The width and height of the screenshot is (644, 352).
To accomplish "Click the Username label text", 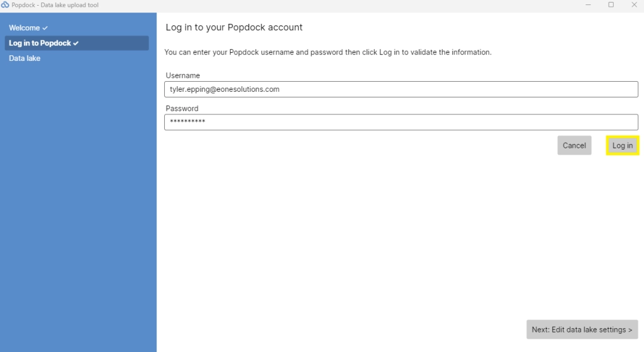I will tap(183, 75).
